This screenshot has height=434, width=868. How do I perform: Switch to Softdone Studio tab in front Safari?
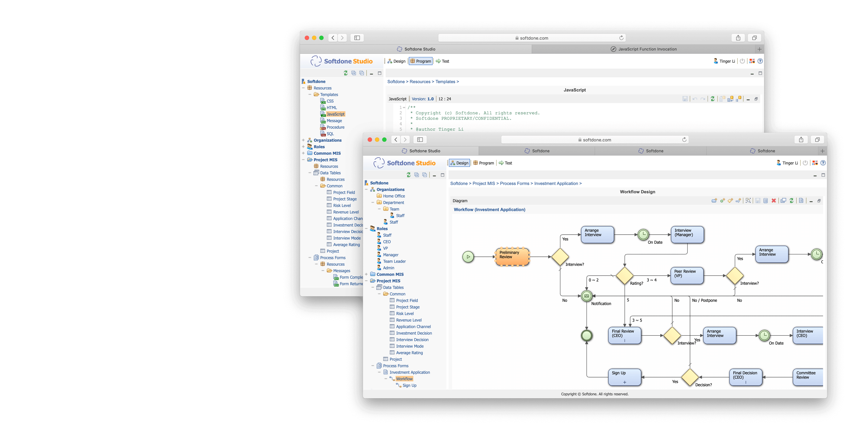click(x=421, y=151)
